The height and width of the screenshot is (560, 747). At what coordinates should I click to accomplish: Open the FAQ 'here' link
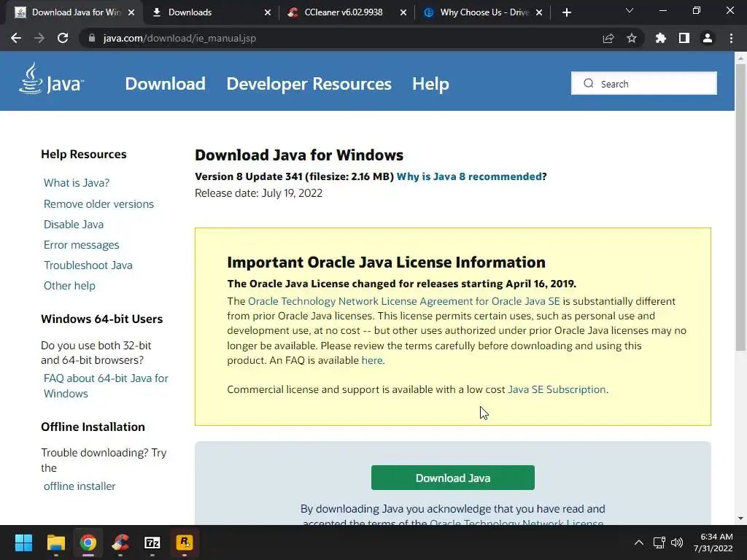click(x=372, y=360)
